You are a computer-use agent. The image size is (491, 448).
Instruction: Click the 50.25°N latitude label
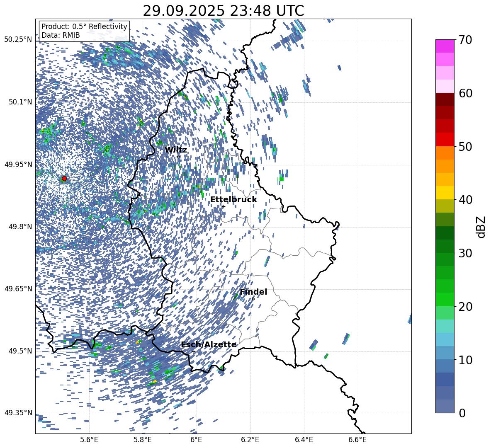point(18,40)
